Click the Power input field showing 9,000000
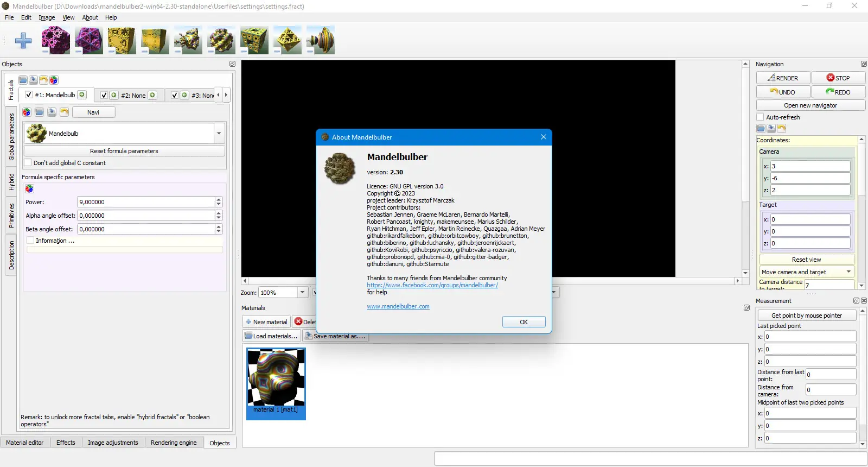Image resolution: width=868 pixels, height=467 pixels. (146, 202)
